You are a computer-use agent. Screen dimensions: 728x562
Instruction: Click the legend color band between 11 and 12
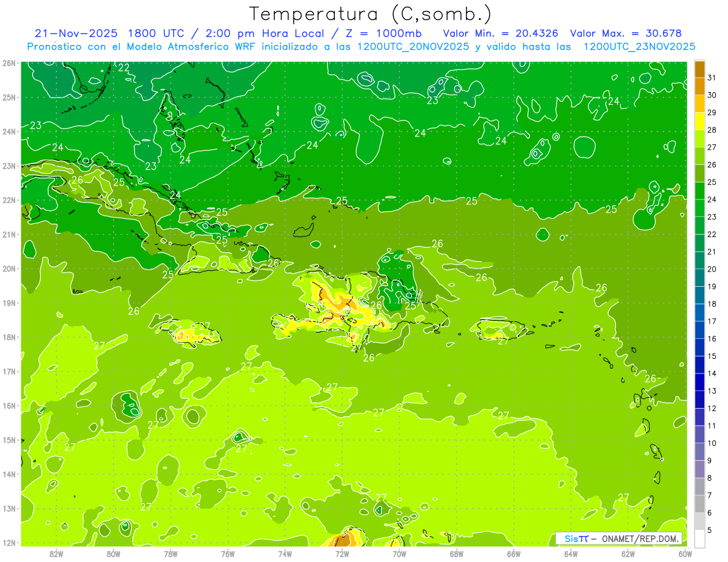point(699,417)
